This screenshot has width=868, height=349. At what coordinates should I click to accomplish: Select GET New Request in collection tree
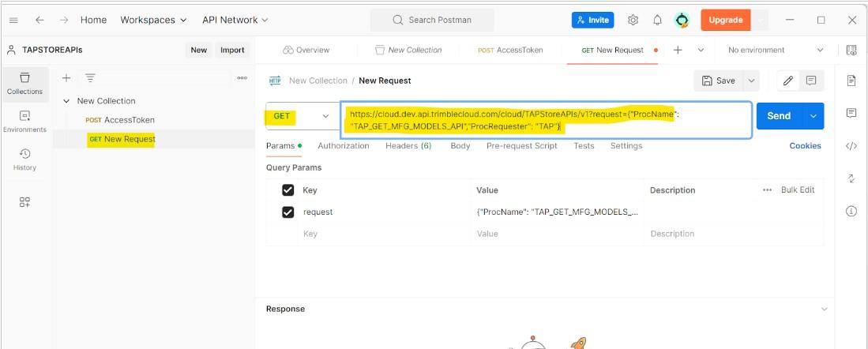click(x=122, y=140)
